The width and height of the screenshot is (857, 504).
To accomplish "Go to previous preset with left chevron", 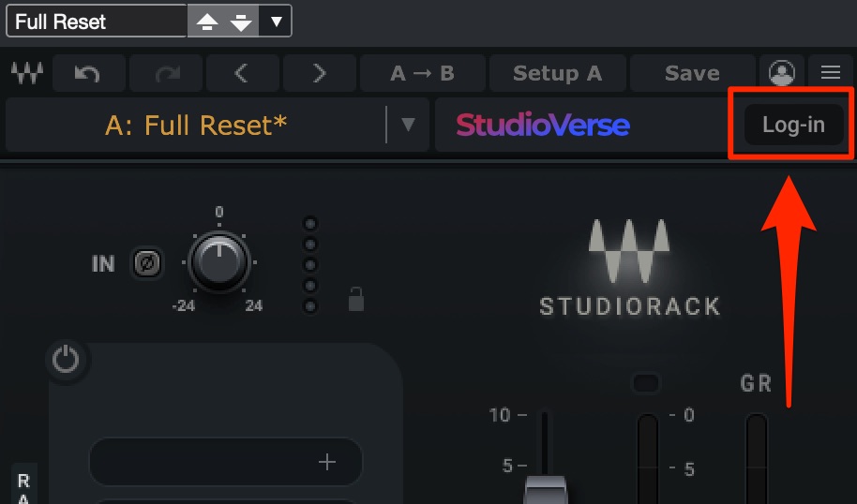I will pyautogui.click(x=242, y=73).
